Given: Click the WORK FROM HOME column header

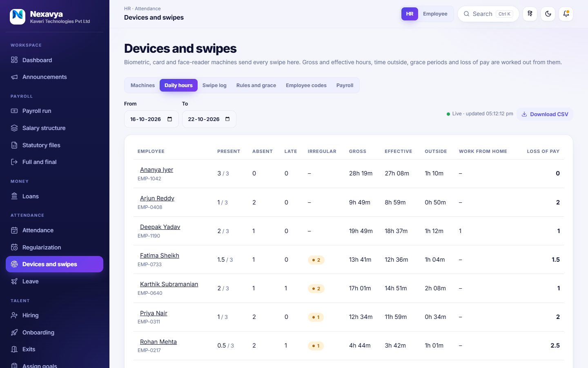Looking at the screenshot, I should point(483,151).
